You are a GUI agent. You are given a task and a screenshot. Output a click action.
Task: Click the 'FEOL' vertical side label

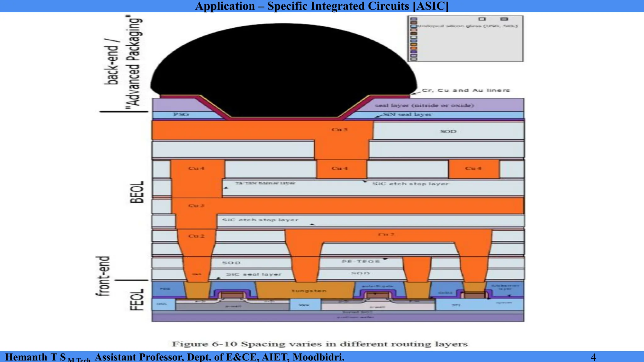click(137, 299)
